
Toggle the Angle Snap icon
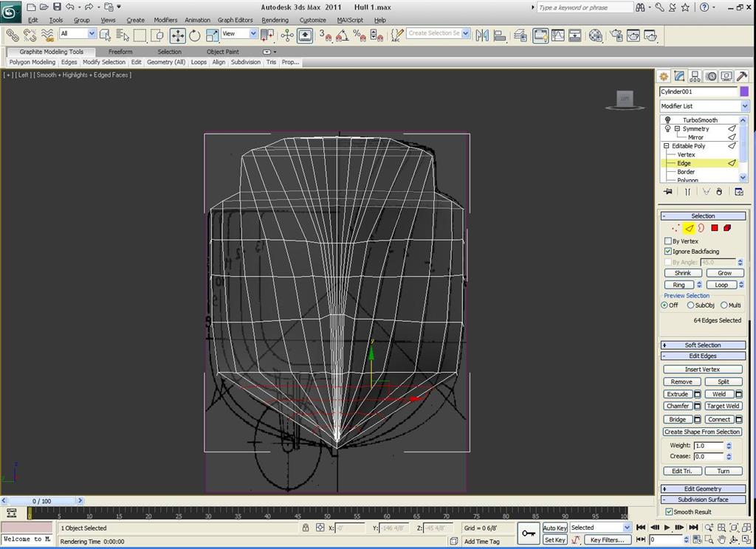(x=342, y=35)
